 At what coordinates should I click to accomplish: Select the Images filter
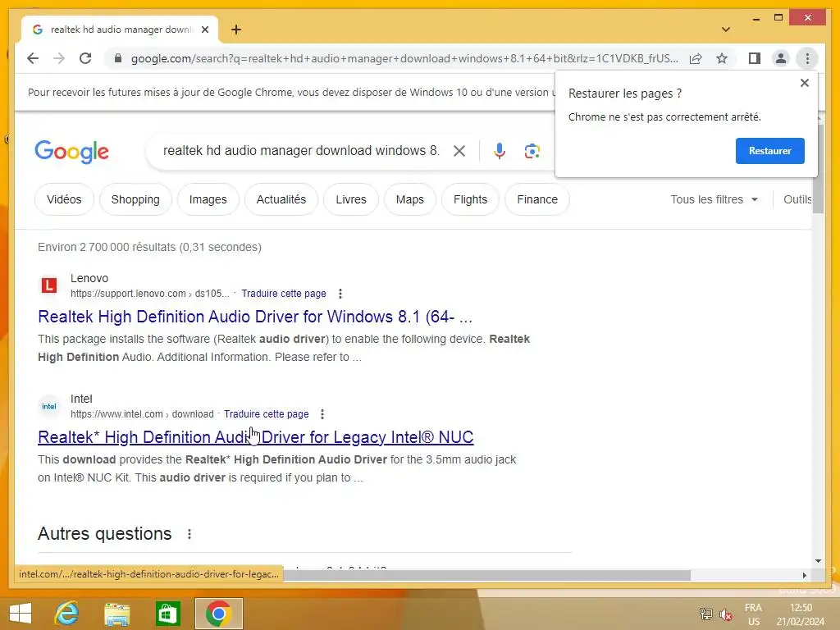tap(208, 199)
